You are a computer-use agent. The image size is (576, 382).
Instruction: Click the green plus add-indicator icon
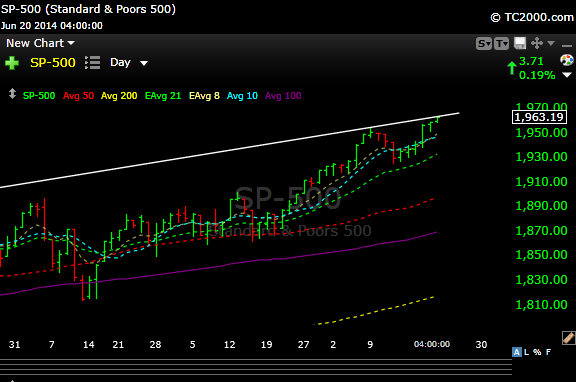[12, 63]
